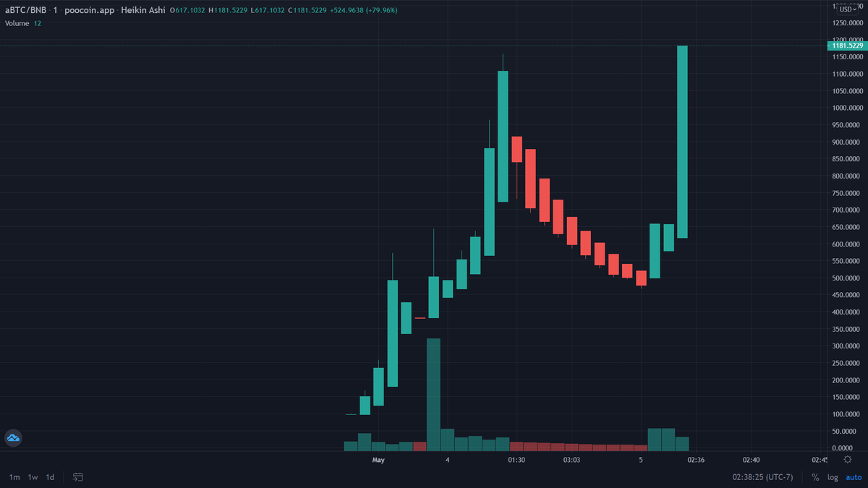
Task: Click the O617.1032 open value
Action: pos(188,10)
